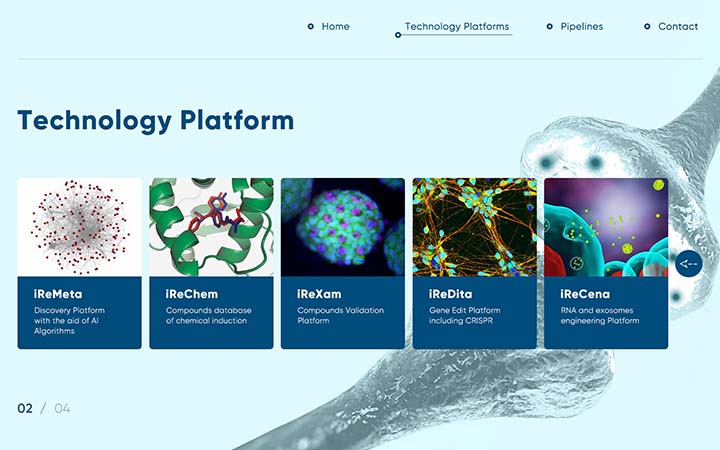Click 'Compounds Validation Platform' description
720x450 pixels.
(340, 315)
